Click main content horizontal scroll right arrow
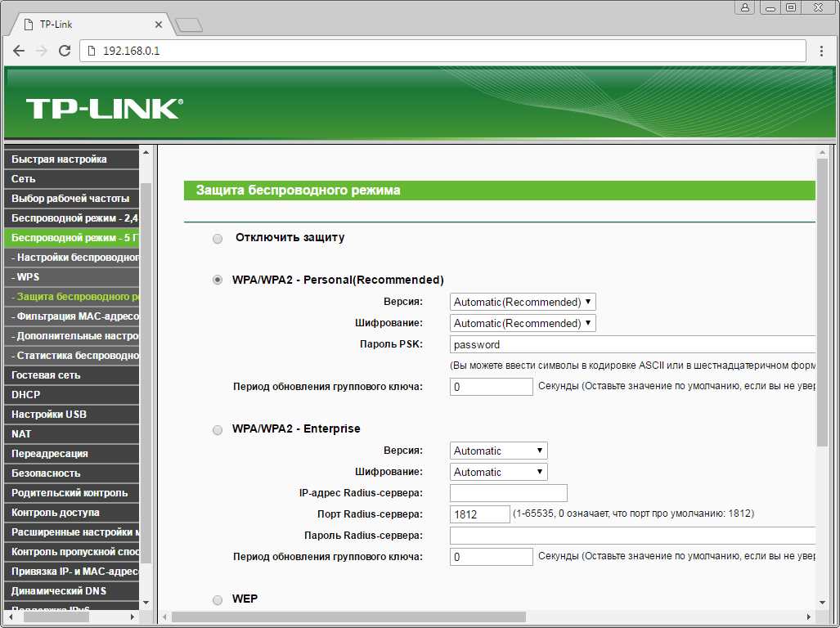Viewport: 840px width, 628px height. pyautogui.click(x=809, y=617)
